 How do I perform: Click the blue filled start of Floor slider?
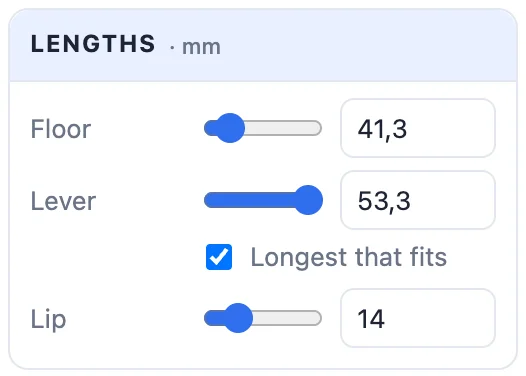click(210, 128)
